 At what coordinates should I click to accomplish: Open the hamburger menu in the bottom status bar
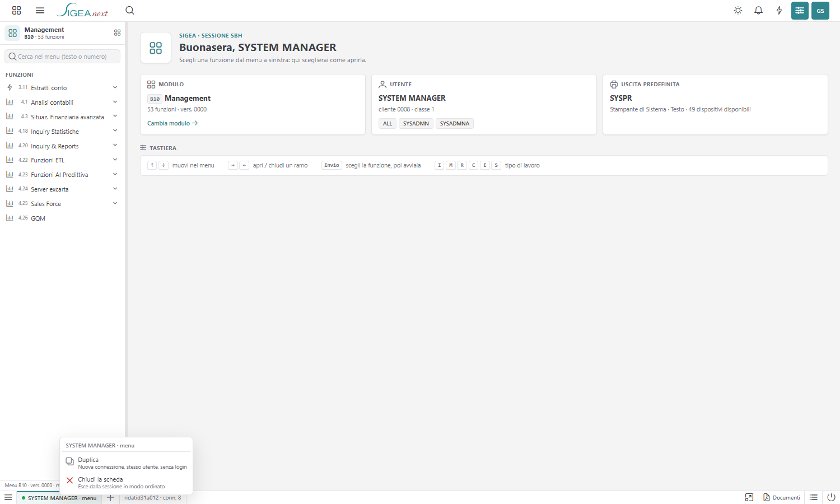tap(8, 498)
